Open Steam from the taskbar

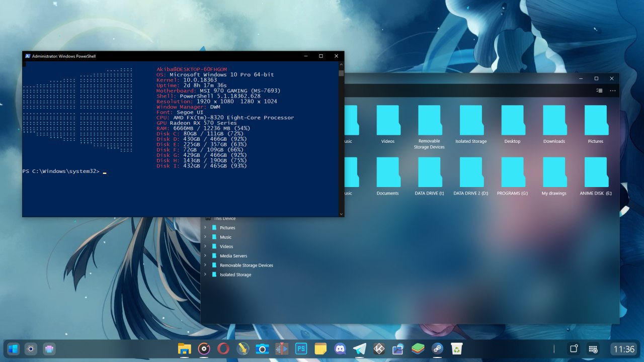437,349
